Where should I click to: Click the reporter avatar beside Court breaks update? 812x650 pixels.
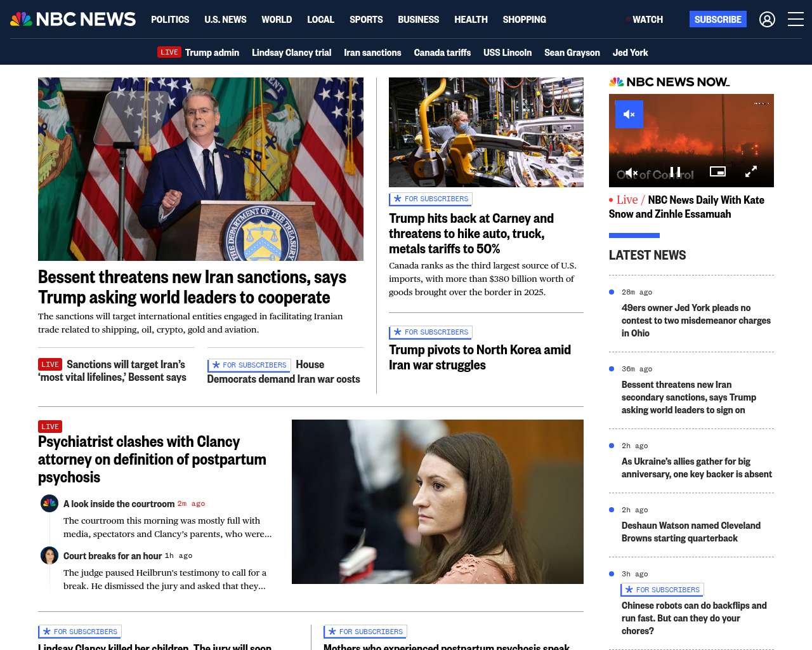coord(49,555)
